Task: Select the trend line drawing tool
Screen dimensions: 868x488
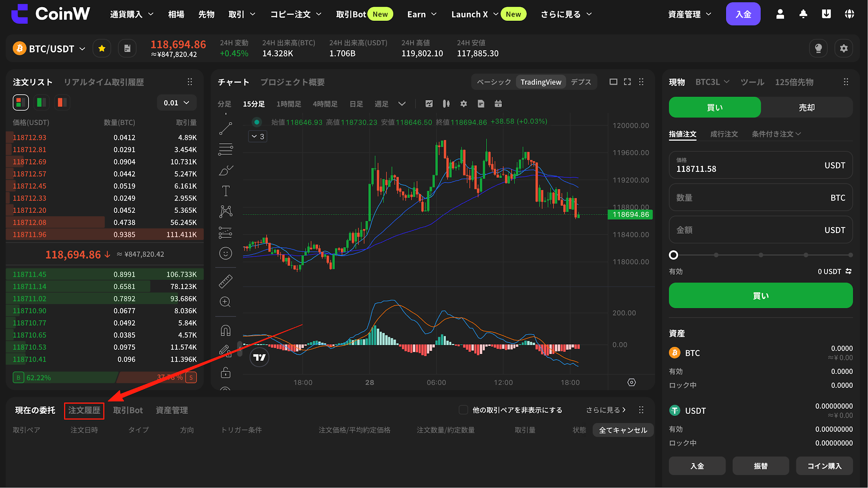Action: tap(225, 128)
